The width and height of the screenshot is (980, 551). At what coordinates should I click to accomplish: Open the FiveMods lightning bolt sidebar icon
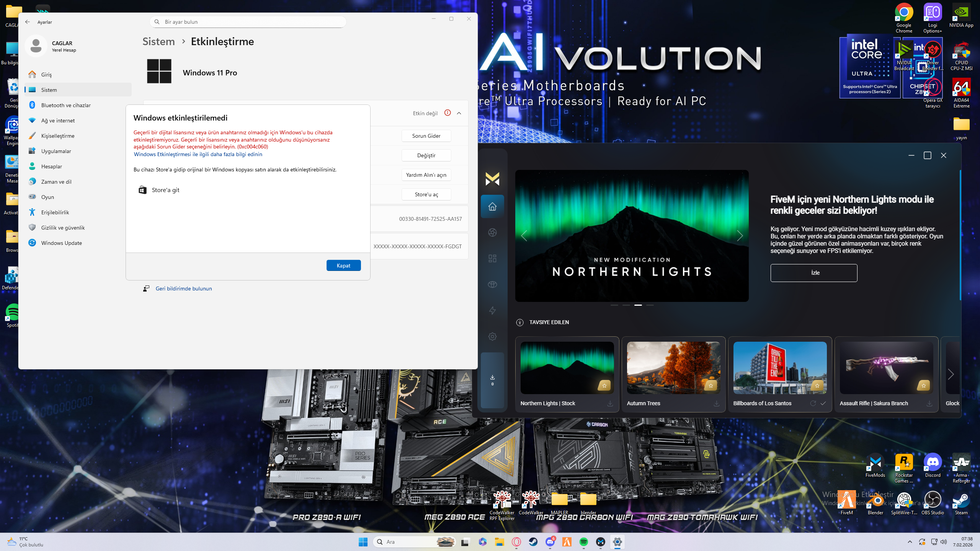click(492, 311)
